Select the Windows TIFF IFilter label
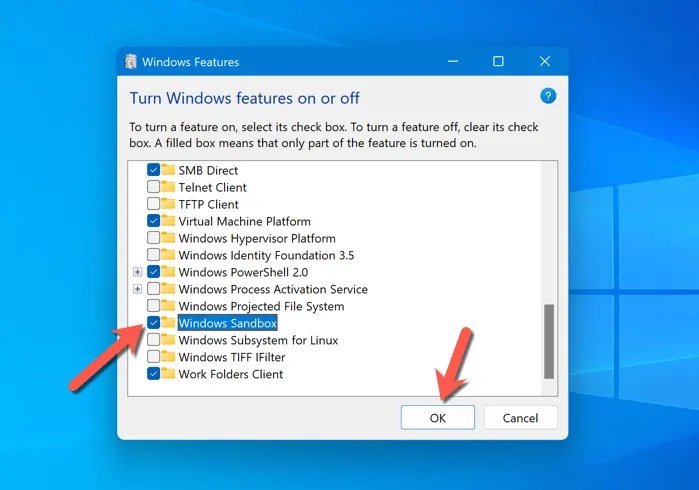 [232, 357]
